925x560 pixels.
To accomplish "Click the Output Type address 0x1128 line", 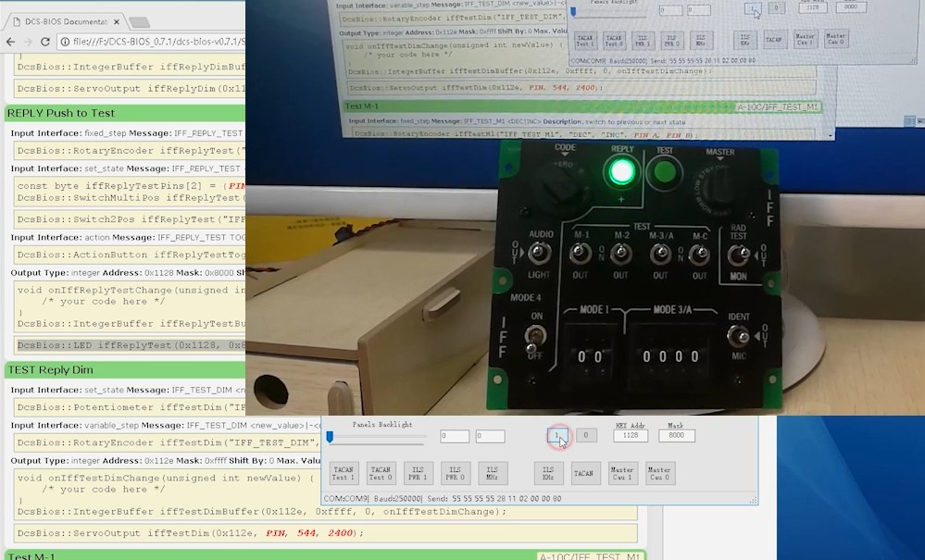I will pos(128,273).
